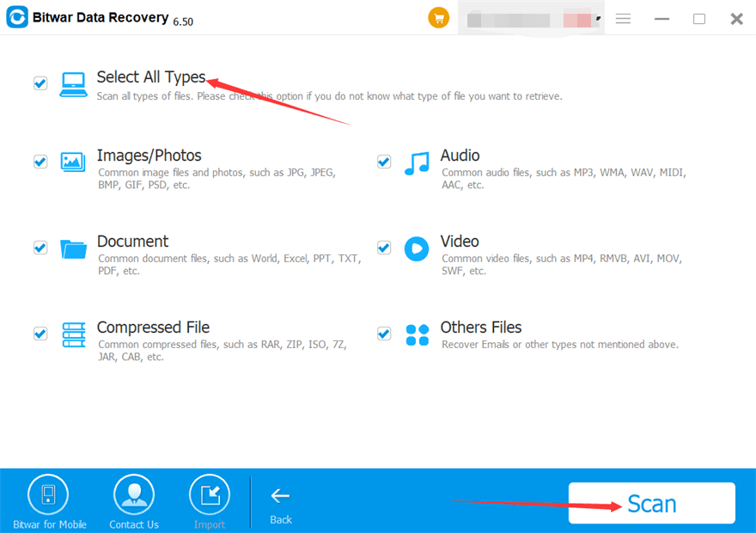Click text 'Common audio files, such as MP3'
The image size is (756, 533).
[518, 173]
